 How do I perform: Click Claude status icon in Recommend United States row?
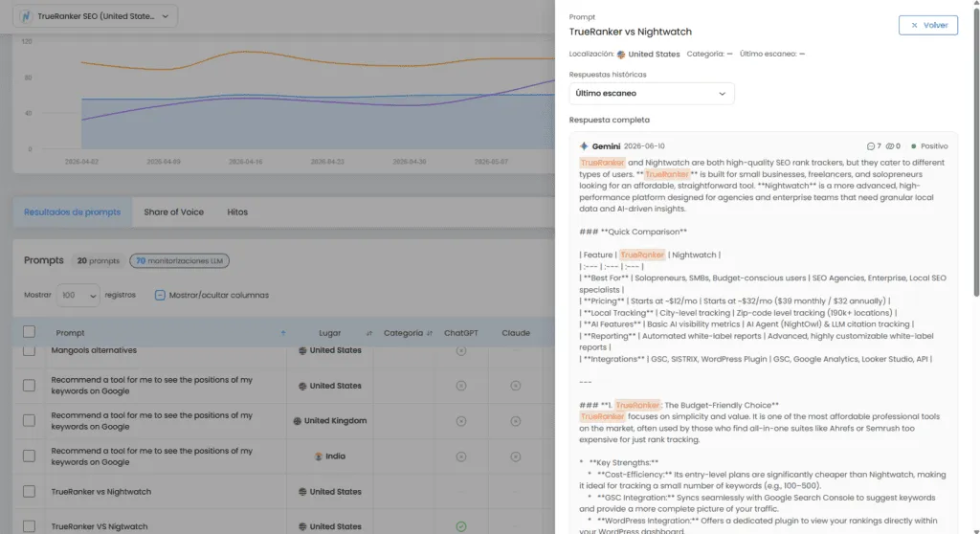516,386
